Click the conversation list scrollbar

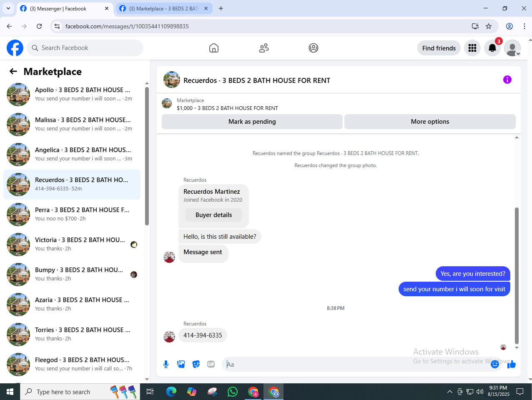[147, 156]
